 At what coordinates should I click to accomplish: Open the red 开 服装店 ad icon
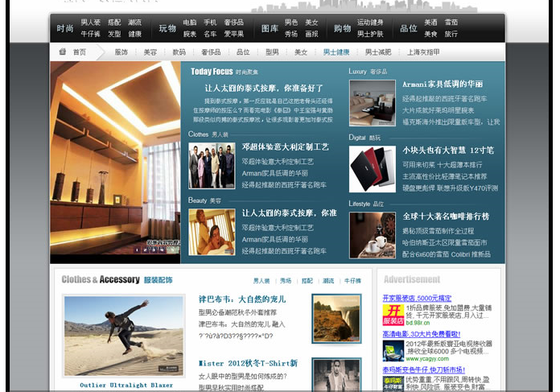[x=393, y=315]
